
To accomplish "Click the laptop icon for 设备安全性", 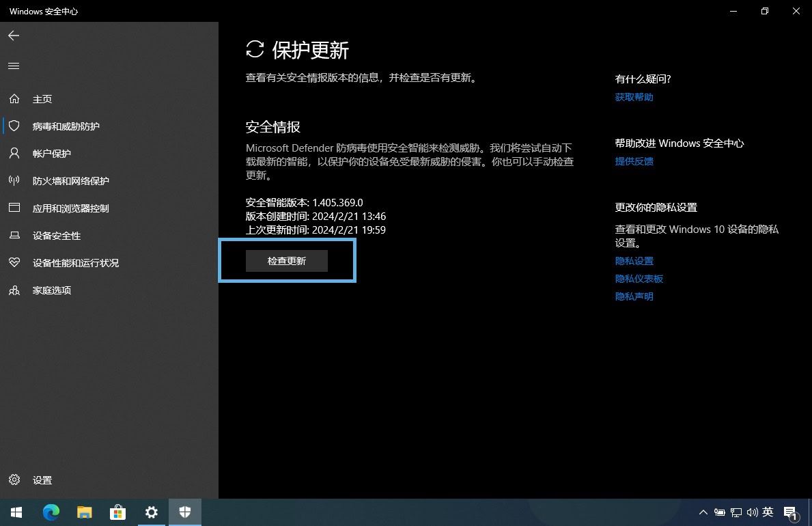I will coord(14,236).
